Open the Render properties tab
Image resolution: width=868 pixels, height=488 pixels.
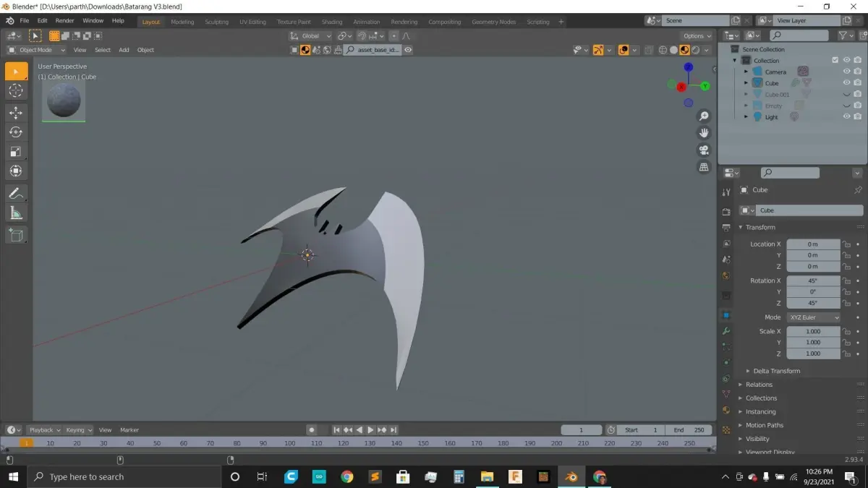(726, 212)
